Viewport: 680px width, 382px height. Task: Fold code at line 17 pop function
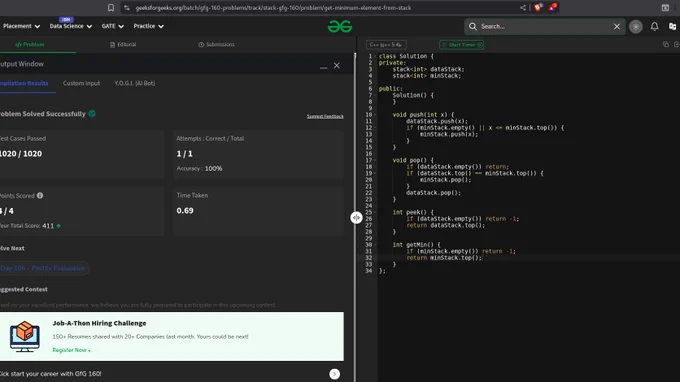[375, 160]
